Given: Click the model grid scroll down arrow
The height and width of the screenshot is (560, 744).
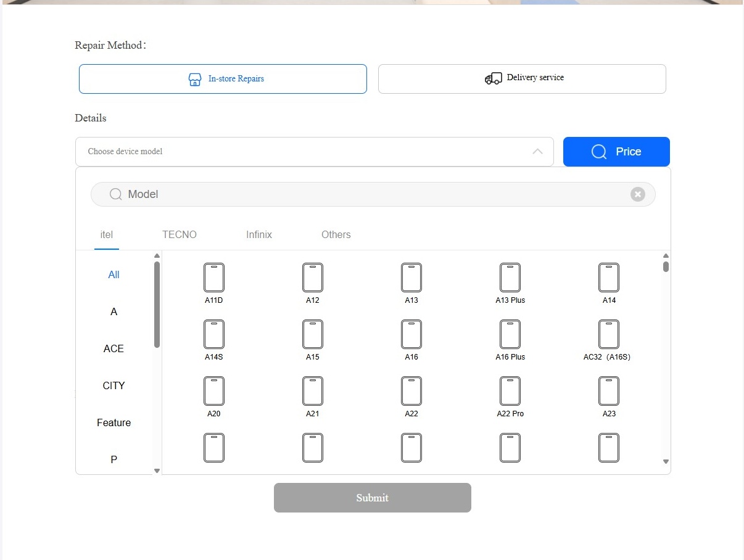Looking at the screenshot, I should (666, 461).
